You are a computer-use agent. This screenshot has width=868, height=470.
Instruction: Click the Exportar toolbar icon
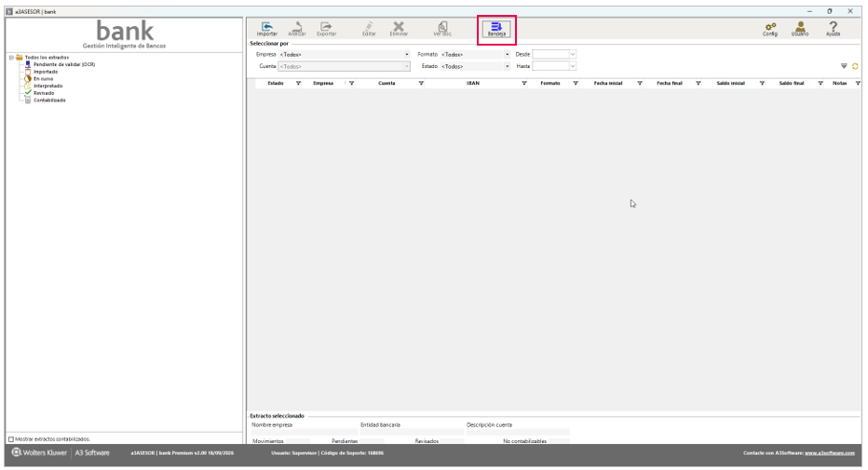327,29
